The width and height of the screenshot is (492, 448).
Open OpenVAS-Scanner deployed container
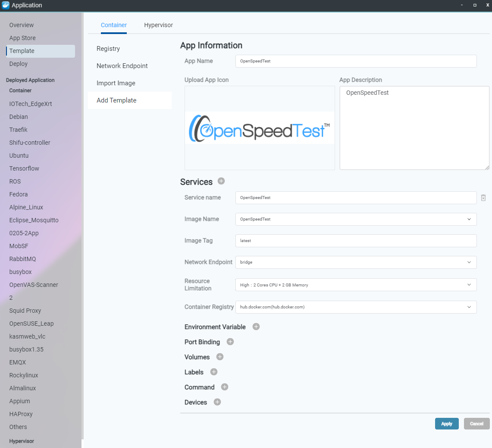point(34,285)
